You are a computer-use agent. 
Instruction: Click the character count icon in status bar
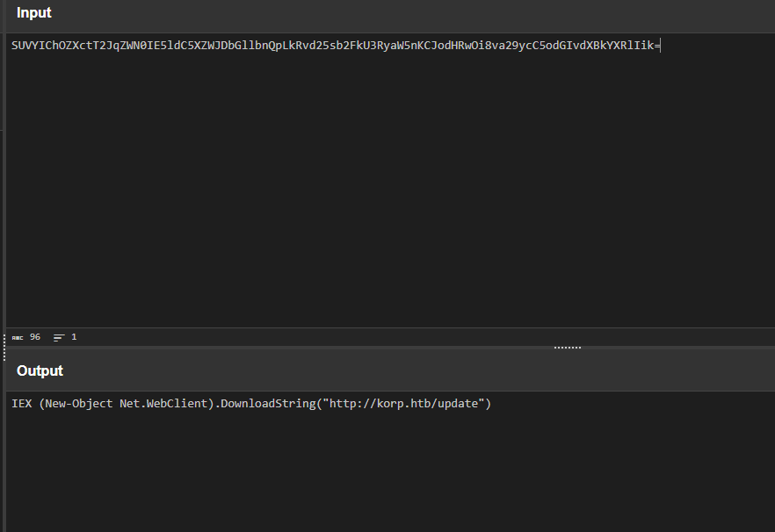point(18,337)
